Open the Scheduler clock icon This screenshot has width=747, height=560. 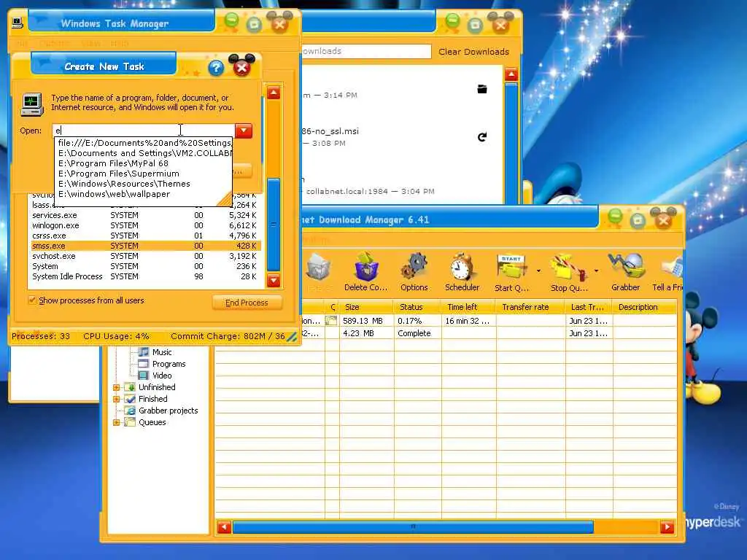pyautogui.click(x=462, y=266)
